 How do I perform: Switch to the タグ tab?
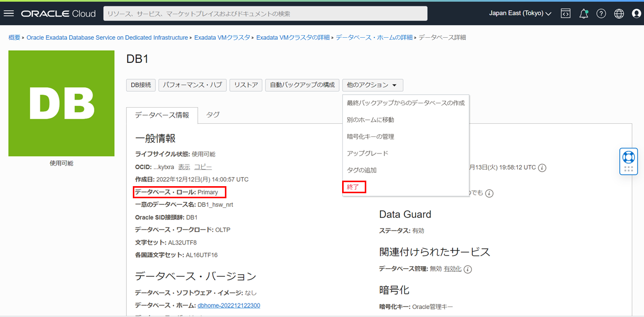[213, 115]
